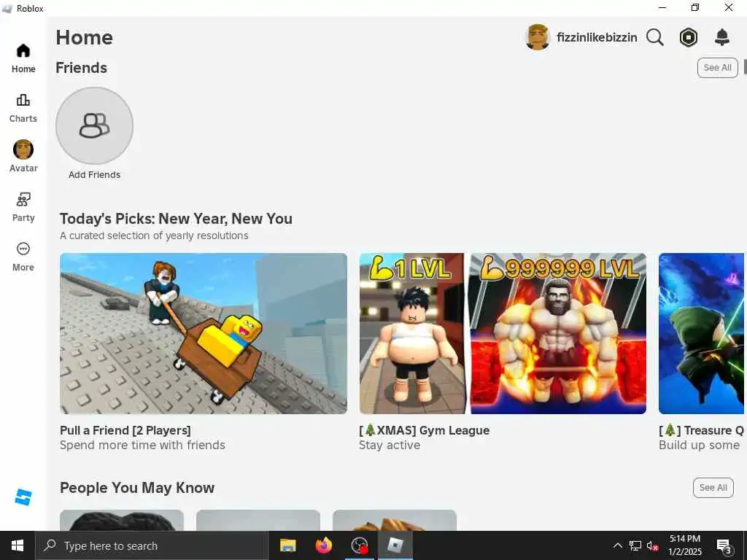Click the taskbar search box
The image size is (747, 560).
[152, 545]
